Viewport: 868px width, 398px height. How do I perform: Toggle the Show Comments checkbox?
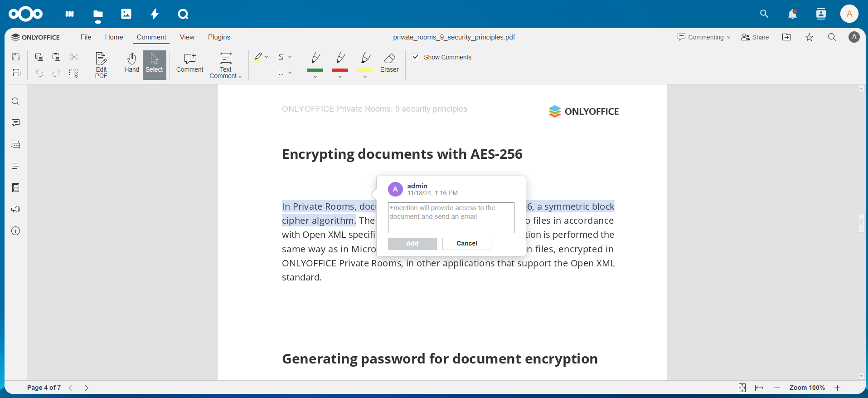click(x=416, y=57)
